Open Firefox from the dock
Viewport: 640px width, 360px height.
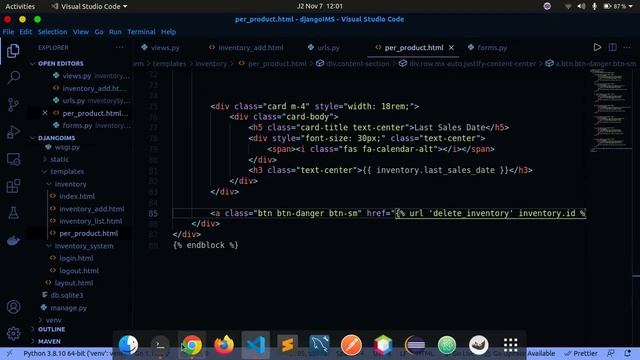tap(224, 345)
